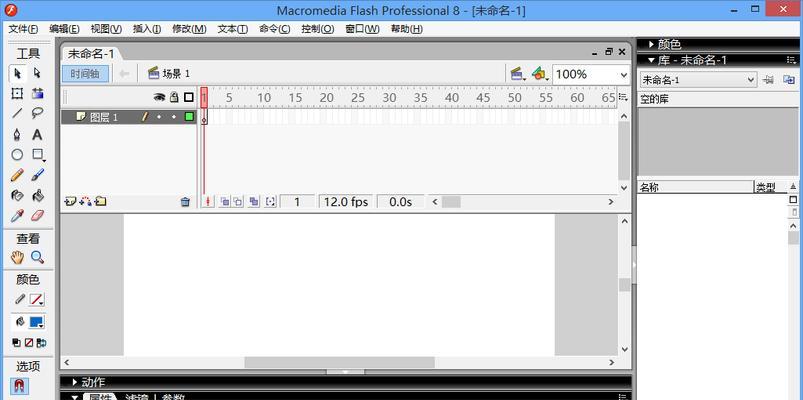Select the Text tool
The width and height of the screenshot is (803, 400).
37,135
